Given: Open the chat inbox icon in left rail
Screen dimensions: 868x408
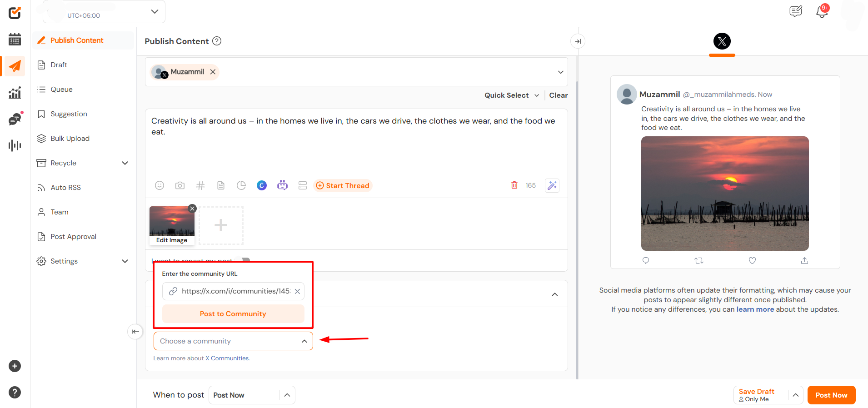Looking at the screenshot, I should click(x=15, y=119).
